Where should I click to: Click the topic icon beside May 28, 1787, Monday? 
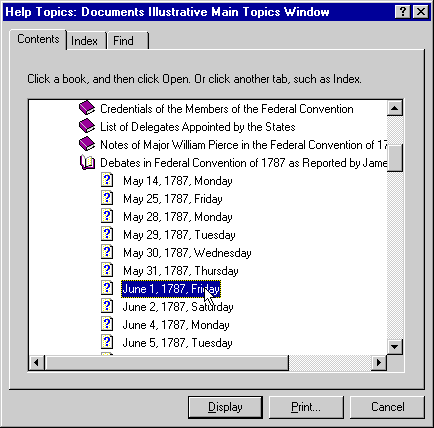point(107,216)
